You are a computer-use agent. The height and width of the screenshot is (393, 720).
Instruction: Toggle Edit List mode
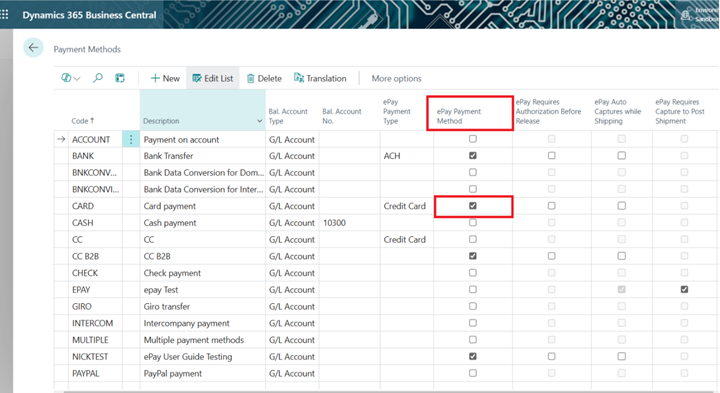tap(213, 79)
